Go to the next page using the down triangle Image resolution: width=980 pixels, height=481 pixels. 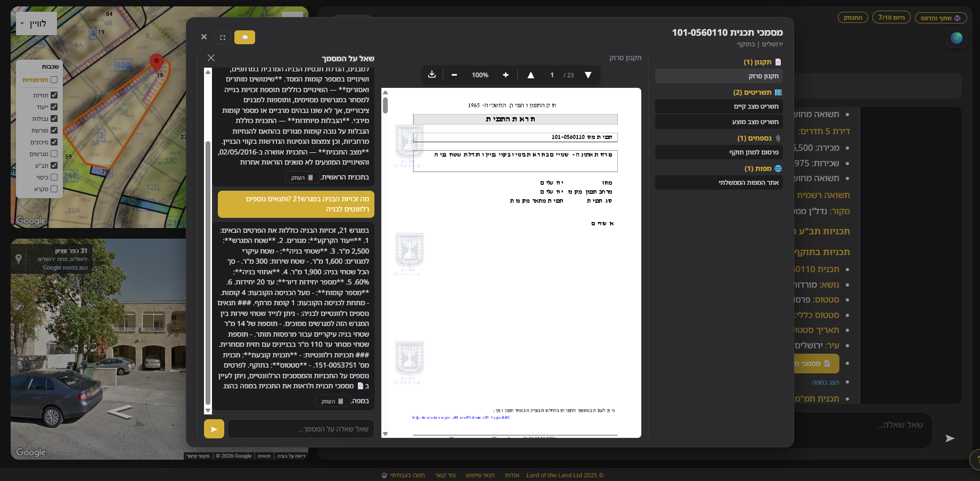[x=588, y=75]
